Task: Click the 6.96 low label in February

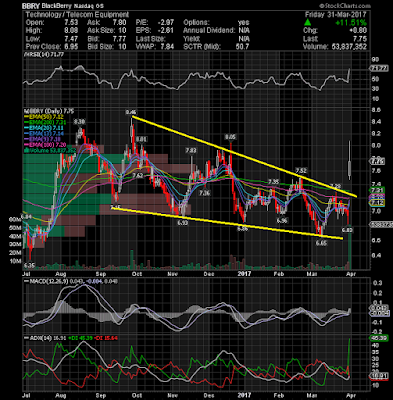Action: (282, 220)
